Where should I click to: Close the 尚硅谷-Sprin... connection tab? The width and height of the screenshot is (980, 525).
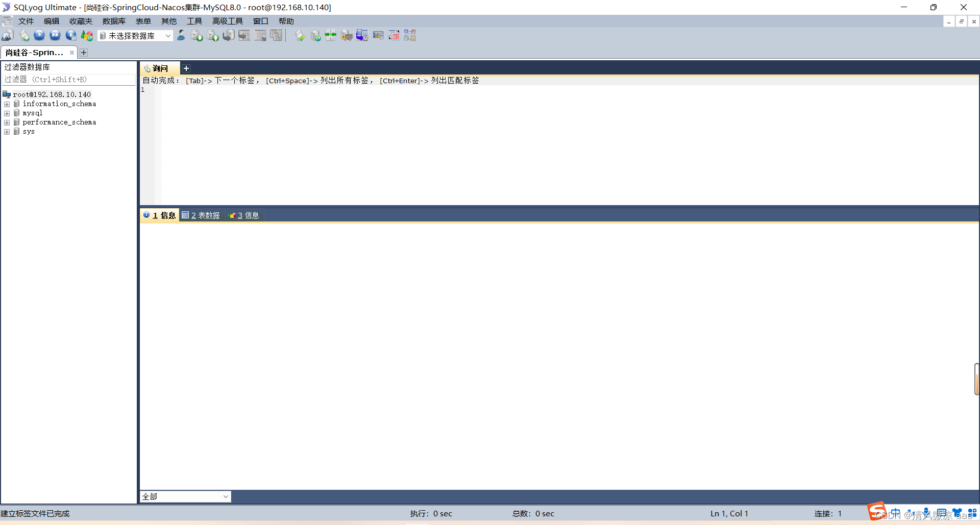click(x=72, y=53)
